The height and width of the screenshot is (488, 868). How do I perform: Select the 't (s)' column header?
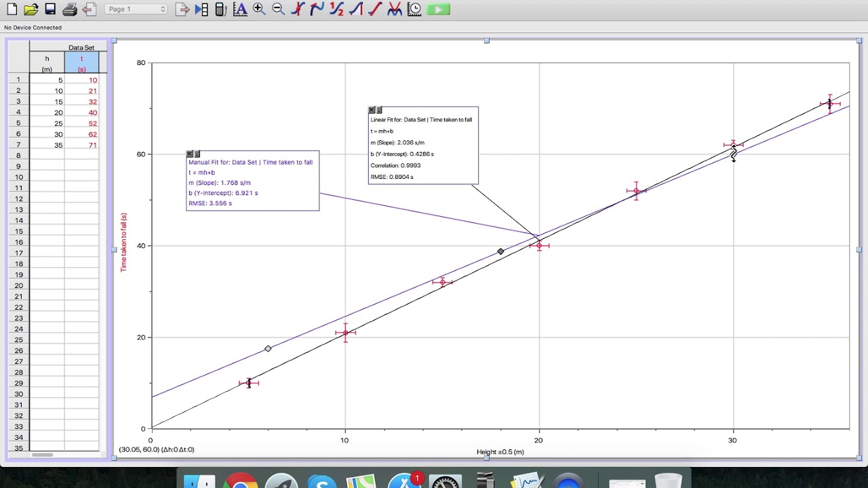click(x=81, y=63)
